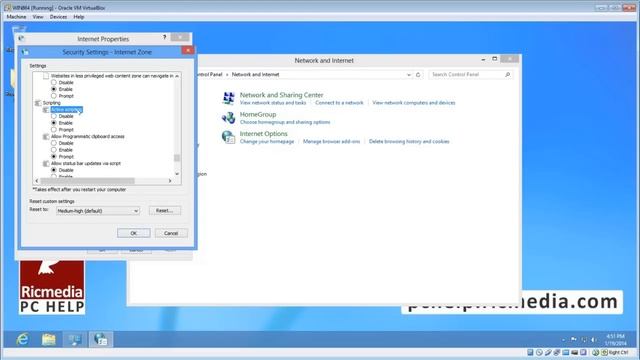Click horizontal scroll right arrow in settings list

(x=170, y=181)
